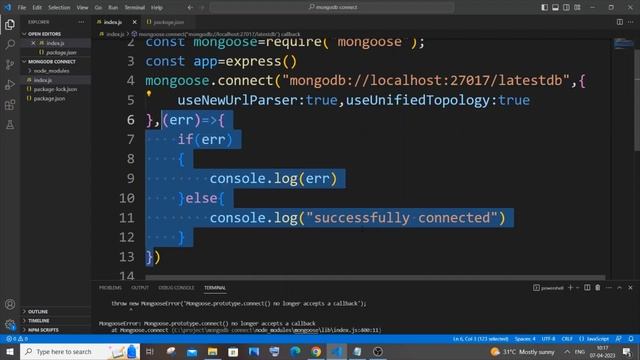
Task: Open the Testing flask view
Action: [10, 125]
